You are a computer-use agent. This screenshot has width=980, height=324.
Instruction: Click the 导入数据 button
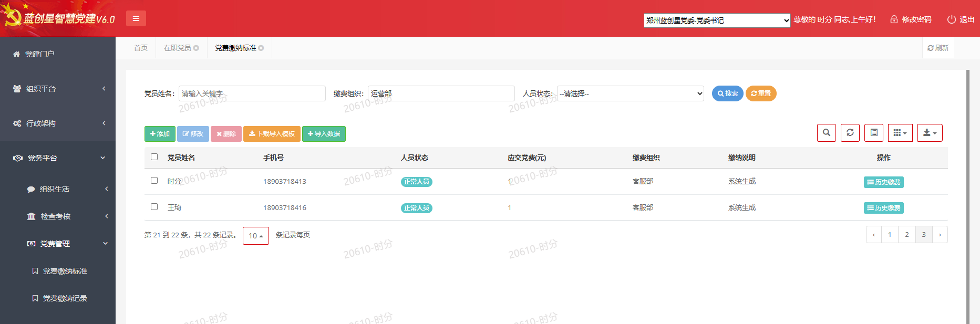pos(324,134)
